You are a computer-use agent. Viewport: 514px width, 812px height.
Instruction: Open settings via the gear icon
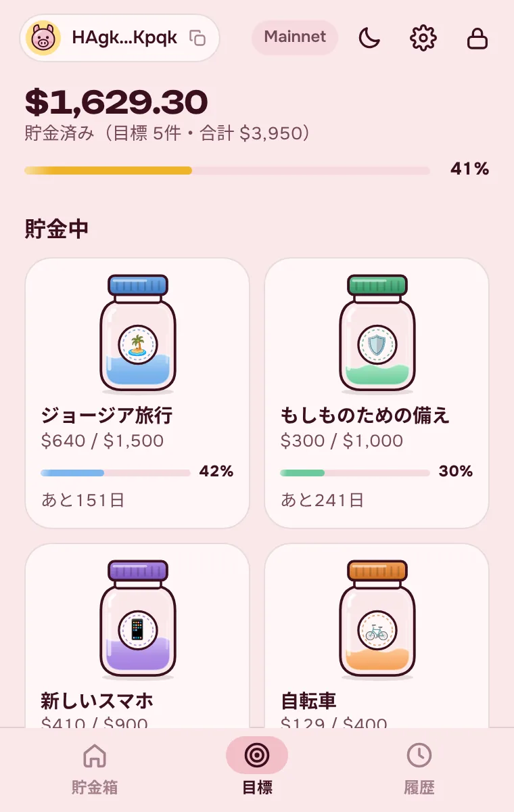pyautogui.click(x=423, y=38)
